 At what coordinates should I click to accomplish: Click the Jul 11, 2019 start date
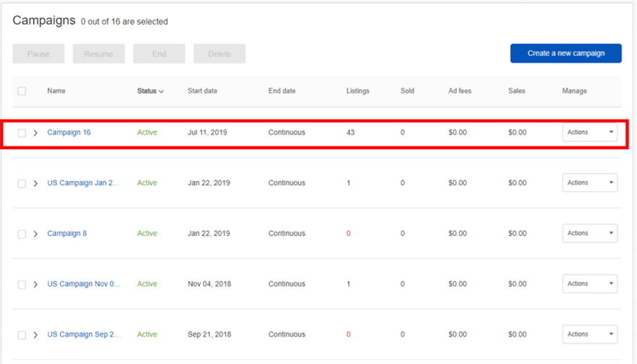point(207,132)
